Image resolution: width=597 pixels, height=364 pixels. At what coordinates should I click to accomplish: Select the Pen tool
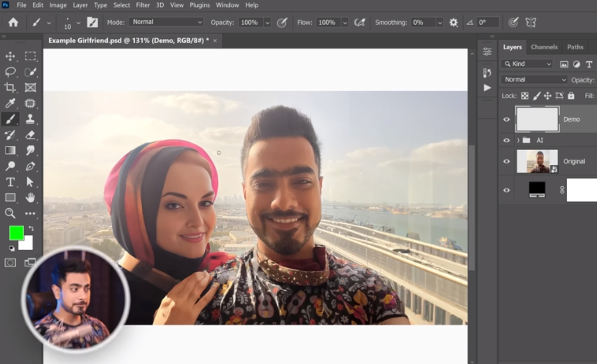tap(31, 166)
